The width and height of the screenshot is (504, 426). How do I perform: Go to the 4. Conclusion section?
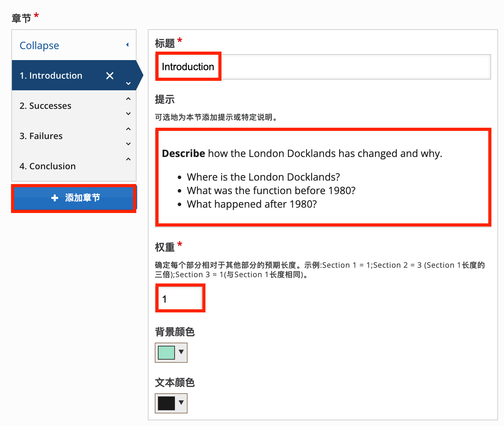click(x=48, y=166)
